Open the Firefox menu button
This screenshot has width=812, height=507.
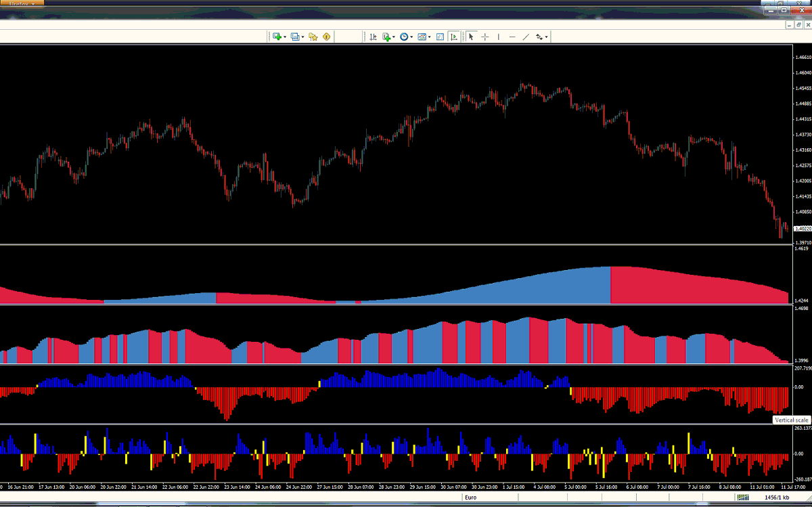(22, 3)
